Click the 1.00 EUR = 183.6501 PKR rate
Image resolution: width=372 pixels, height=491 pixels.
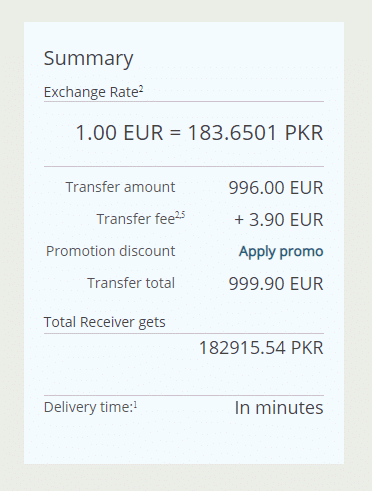(x=199, y=133)
